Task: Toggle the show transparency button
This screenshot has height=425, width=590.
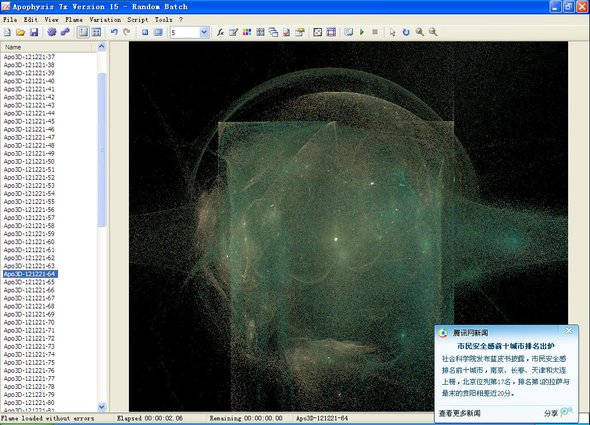Action: [318, 32]
